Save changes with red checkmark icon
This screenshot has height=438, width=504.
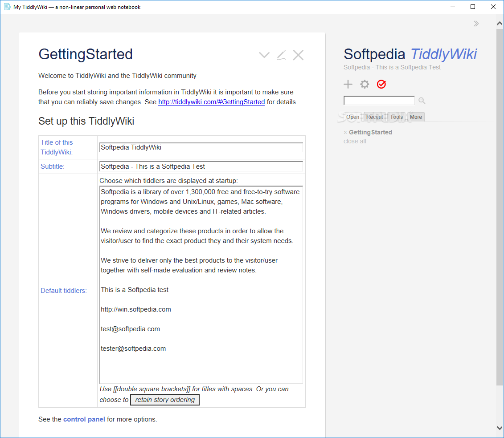coord(381,84)
